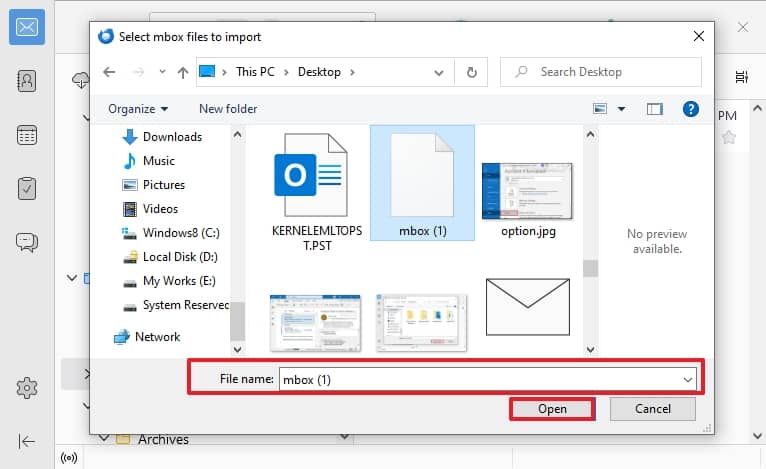Viewport: 766px width, 469px height.
Task: Select Pictures in the navigation tree
Action: pyautogui.click(x=153, y=185)
